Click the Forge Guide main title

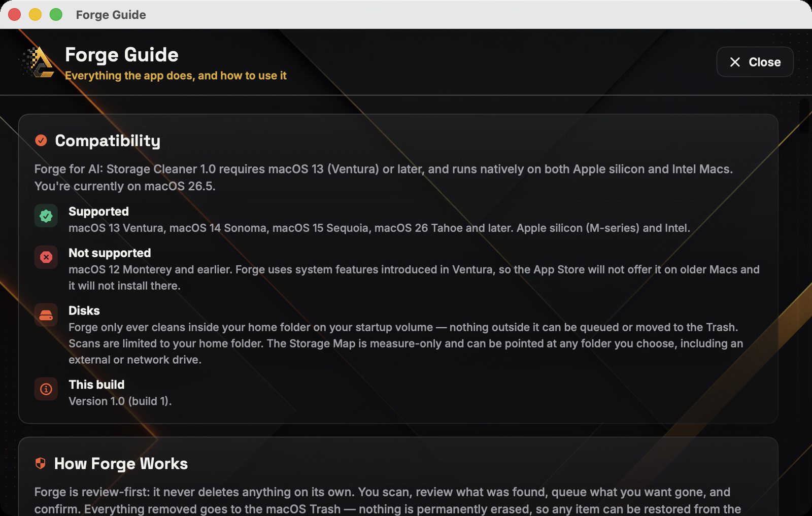(122, 55)
